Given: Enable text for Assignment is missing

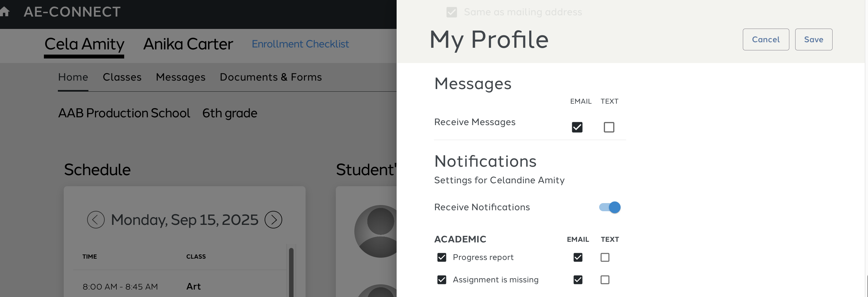Looking at the screenshot, I should tap(604, 279).
